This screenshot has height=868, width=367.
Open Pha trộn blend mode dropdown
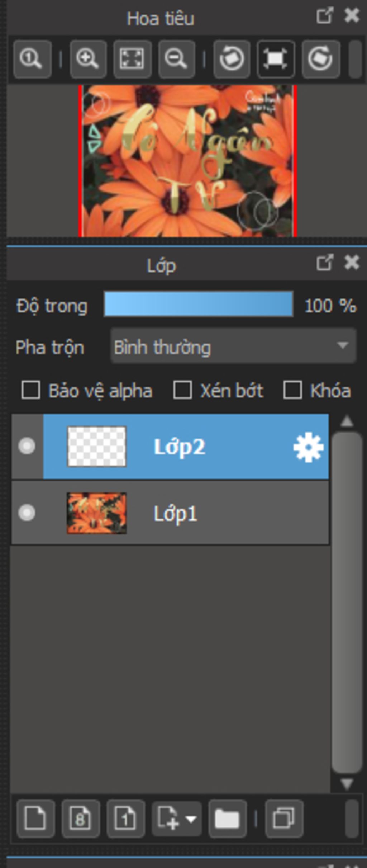[233, 346]
